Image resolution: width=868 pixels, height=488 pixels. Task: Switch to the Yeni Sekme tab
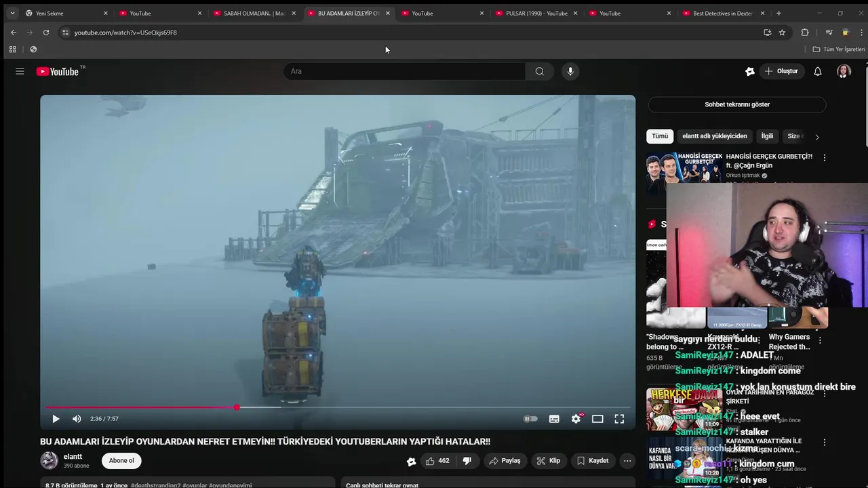(66, 13)
